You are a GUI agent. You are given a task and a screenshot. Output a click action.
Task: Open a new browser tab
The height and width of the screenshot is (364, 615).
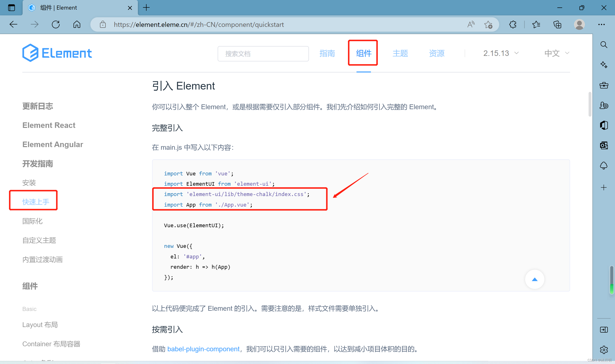(x=146, y=8)
